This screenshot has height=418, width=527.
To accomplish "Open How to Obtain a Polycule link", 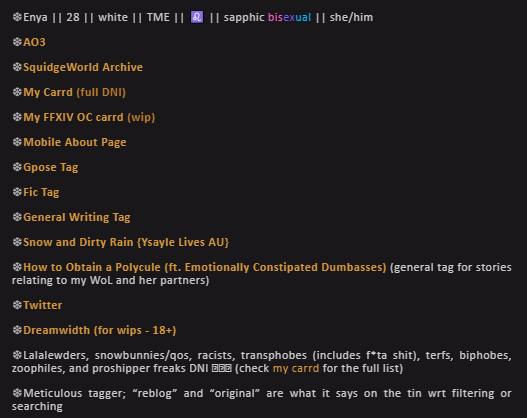I will 205,267.
